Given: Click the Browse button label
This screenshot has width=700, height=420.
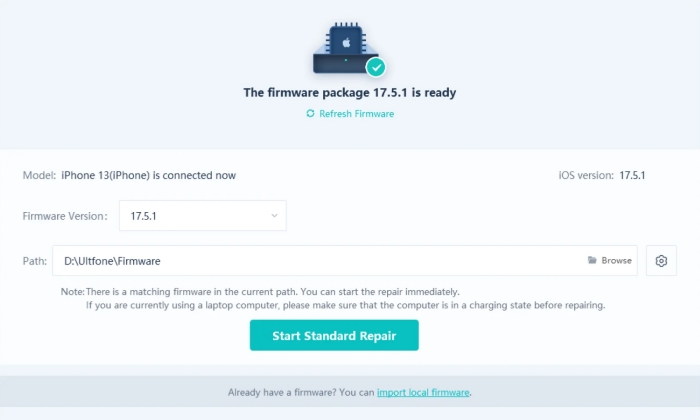Looking at the screenshot, I should tap(616, 261).
